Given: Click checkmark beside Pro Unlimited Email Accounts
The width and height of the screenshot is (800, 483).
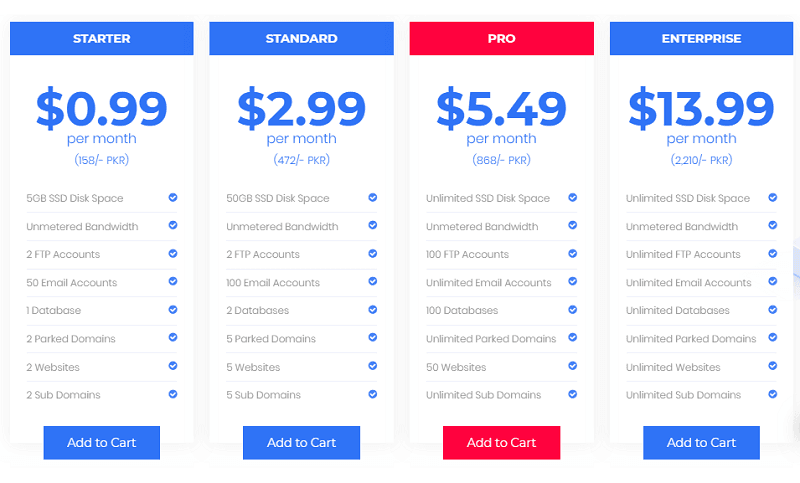Looking at the screenshot, I should [x=573, y=282].
